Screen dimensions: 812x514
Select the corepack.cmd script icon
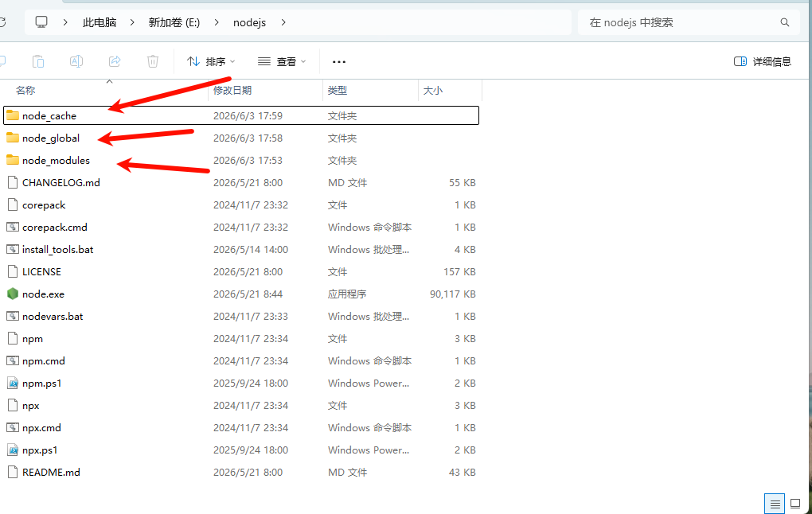pos(13,227)
